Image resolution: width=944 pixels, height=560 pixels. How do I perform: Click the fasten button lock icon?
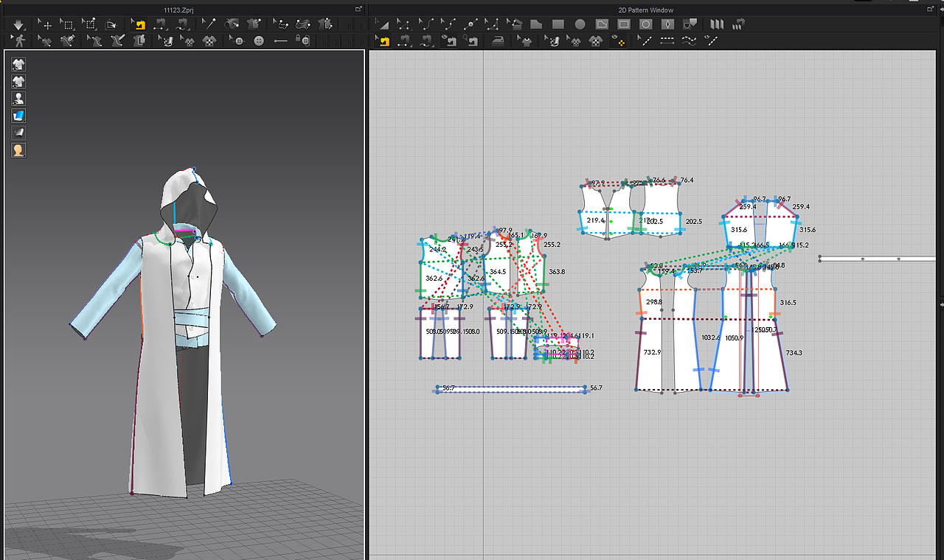pyautogui.click(x=302, y=41)
